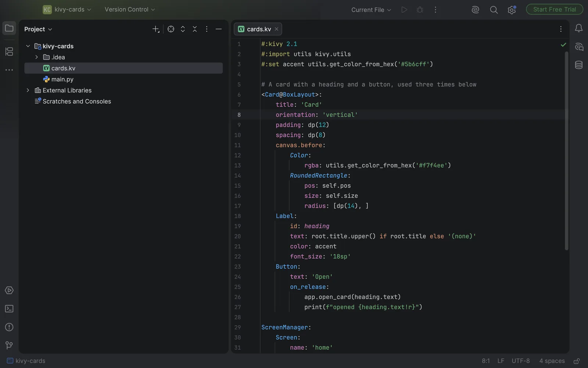
Task: Select opened file crosshair icon
Action: [171, 29]
